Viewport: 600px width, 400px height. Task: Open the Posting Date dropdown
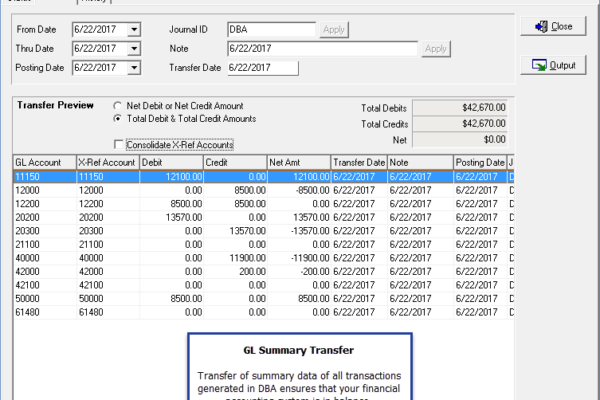134,68
